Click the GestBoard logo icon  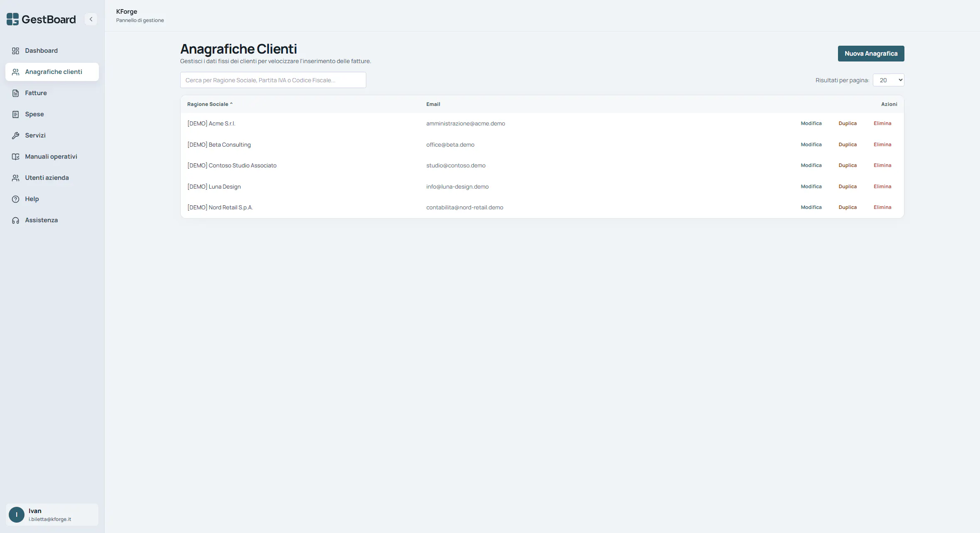tap(12, 19)
